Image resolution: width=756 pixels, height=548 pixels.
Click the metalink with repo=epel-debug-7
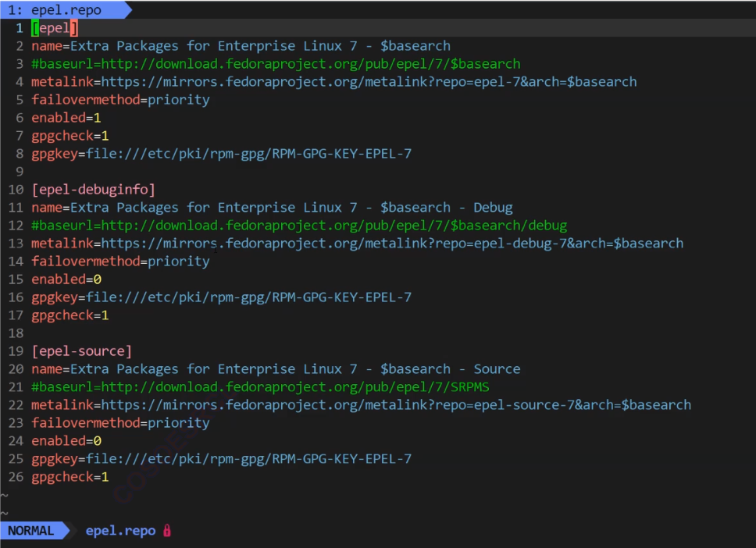click(357, 243)
